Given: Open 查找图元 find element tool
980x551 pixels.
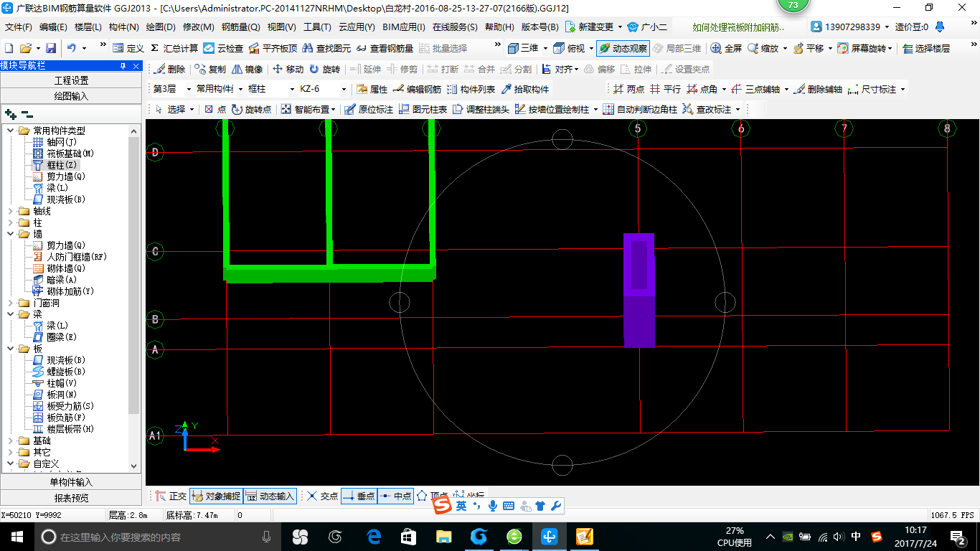Looking at the screenshot, I should [326, 48].
